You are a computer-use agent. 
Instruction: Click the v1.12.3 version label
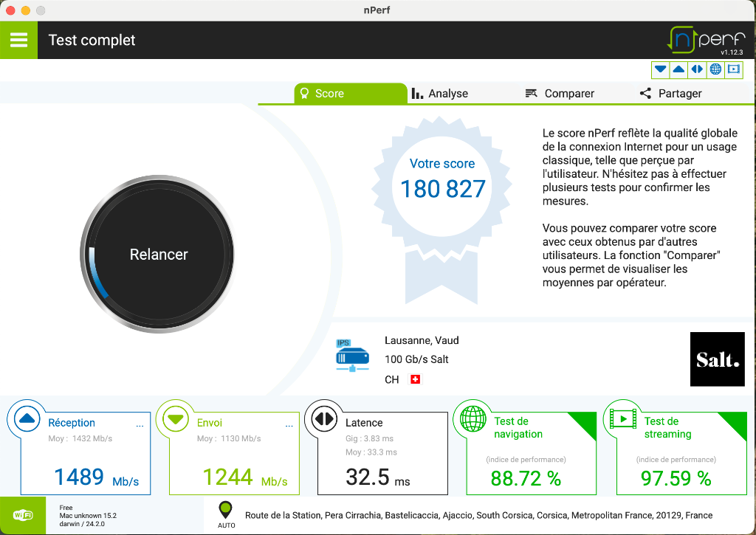pos(732,52)
